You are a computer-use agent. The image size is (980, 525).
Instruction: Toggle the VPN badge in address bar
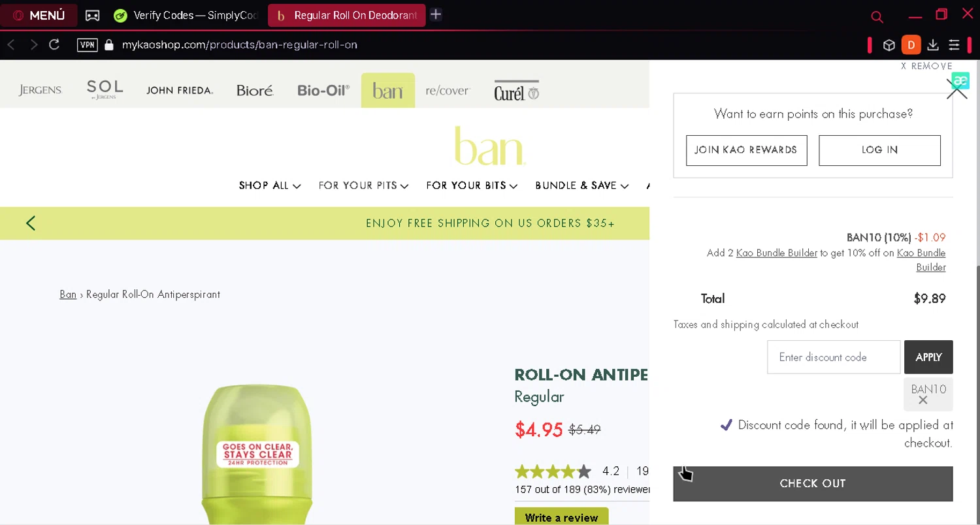point(88,45)
